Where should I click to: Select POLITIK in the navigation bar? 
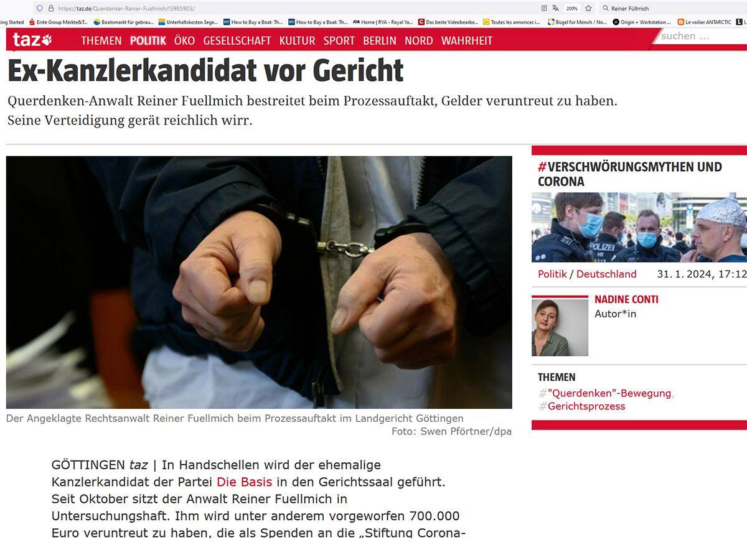[148, 40]
